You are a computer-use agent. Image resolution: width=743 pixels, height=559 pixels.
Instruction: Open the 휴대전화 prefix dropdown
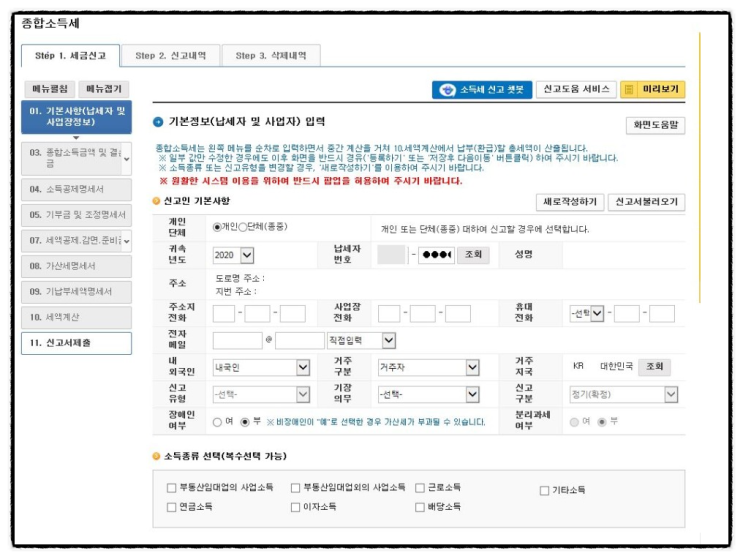pyautogui.click(x=587, y=314)
